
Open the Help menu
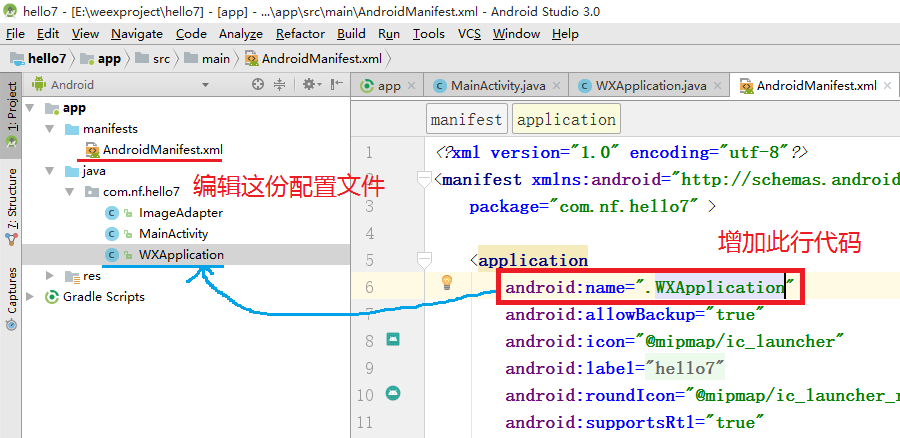tap(565, 34)
